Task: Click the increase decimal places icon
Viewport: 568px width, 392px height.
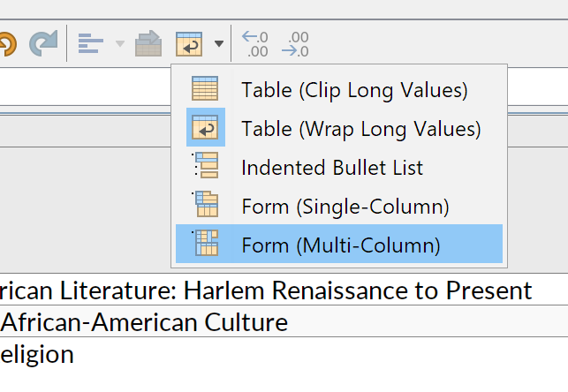Action: [255, 44]
